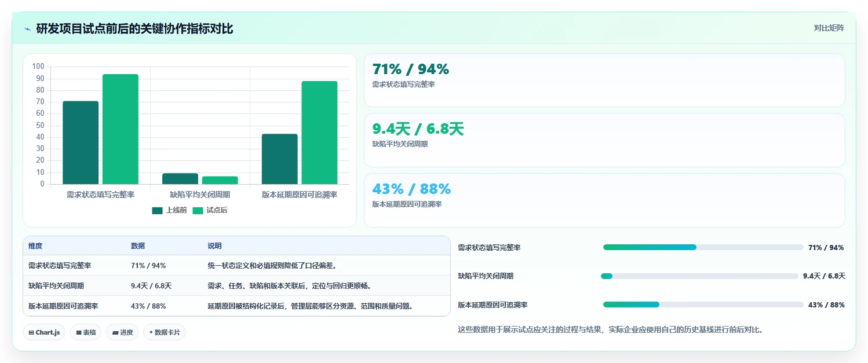Click the footnote starting 这些数据用于展示试点
This screenshot has width=868, height=363.
(x=610, y=330)
